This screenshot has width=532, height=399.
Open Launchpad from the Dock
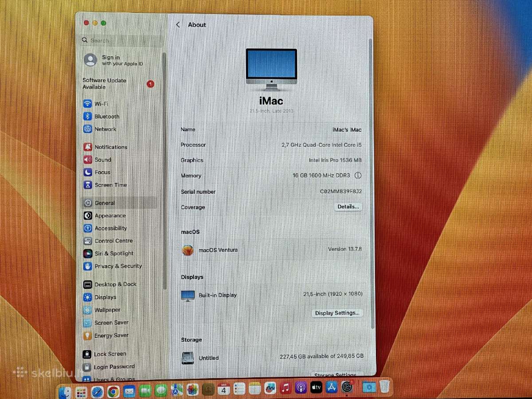point(81,391)
